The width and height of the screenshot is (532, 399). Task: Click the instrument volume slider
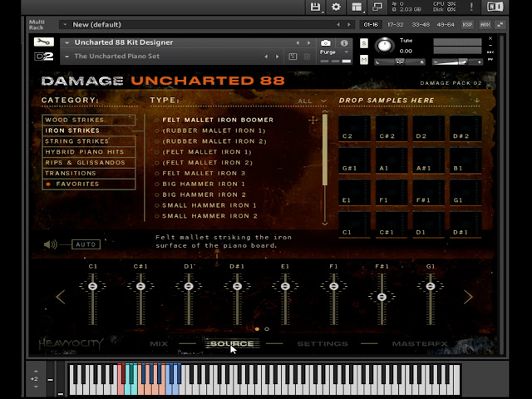457,62
